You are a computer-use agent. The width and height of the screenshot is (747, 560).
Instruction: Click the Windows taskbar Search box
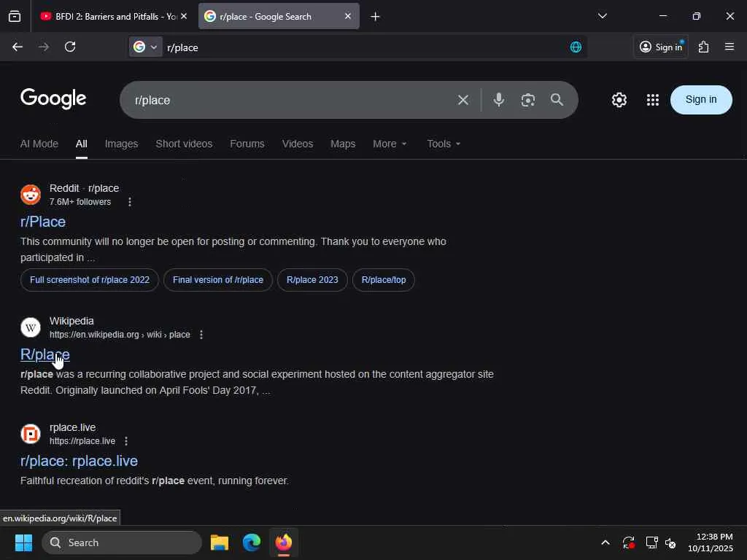(122, 542)
